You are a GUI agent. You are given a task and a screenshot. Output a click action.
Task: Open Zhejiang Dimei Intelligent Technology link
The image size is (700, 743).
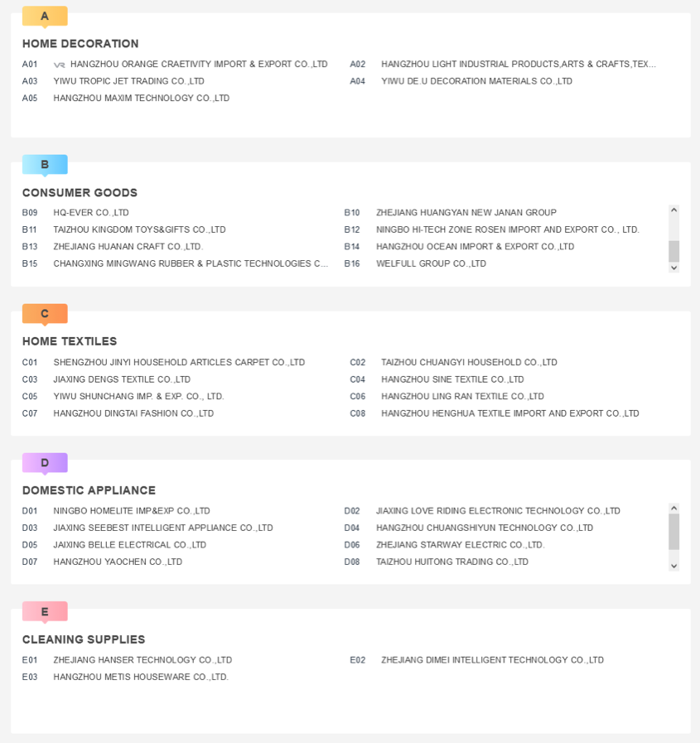[492, 659]
